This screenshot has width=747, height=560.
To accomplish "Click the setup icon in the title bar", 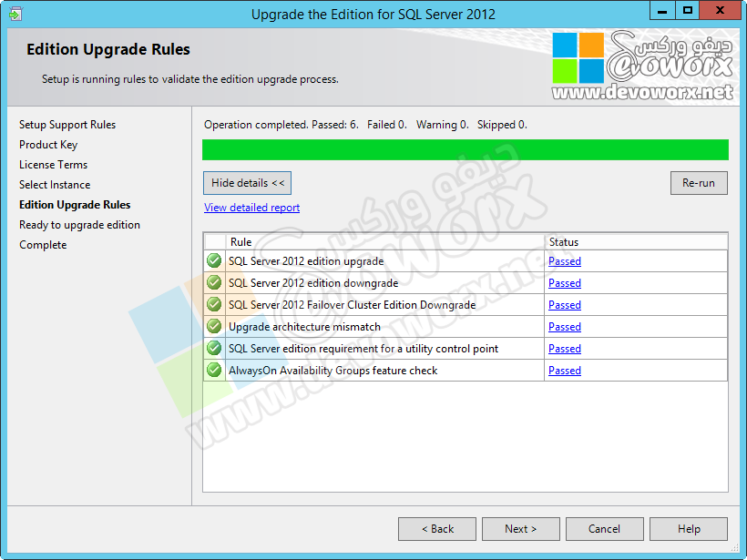I will coord(15,14).
